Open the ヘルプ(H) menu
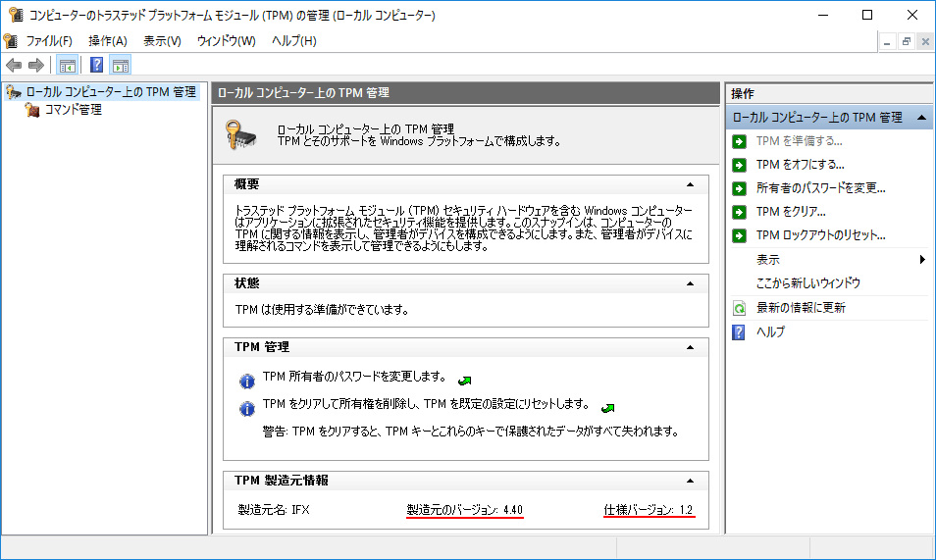The width and height of the screenshot is (936, 560). [x=293, y=40]
